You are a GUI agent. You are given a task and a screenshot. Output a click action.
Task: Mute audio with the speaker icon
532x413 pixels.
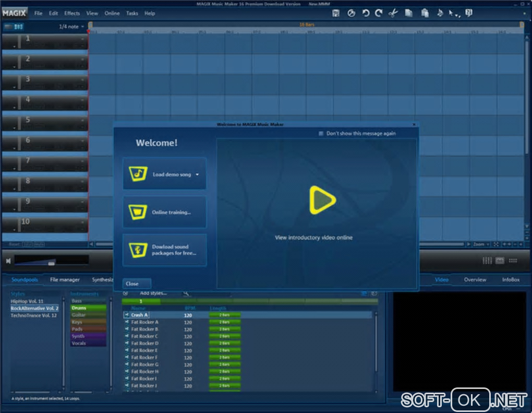tap(8, 261)
